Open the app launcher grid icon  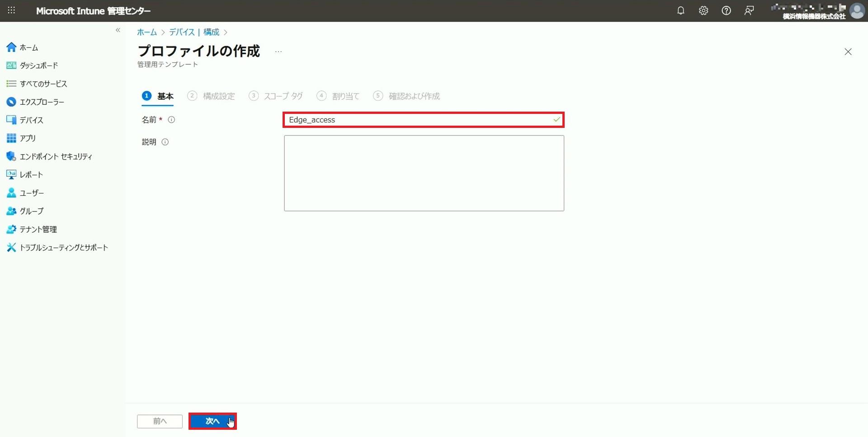[x=11, y=10]
